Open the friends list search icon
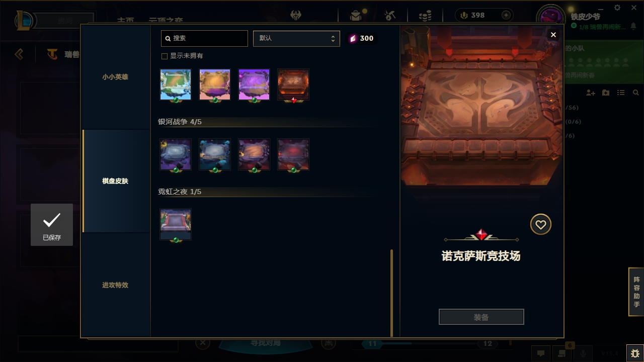 636,93
